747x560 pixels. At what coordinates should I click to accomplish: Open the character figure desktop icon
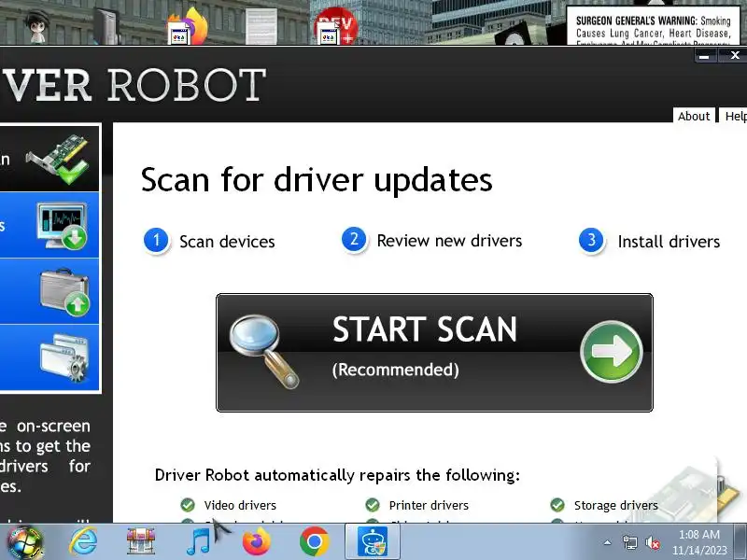(38, 26)
